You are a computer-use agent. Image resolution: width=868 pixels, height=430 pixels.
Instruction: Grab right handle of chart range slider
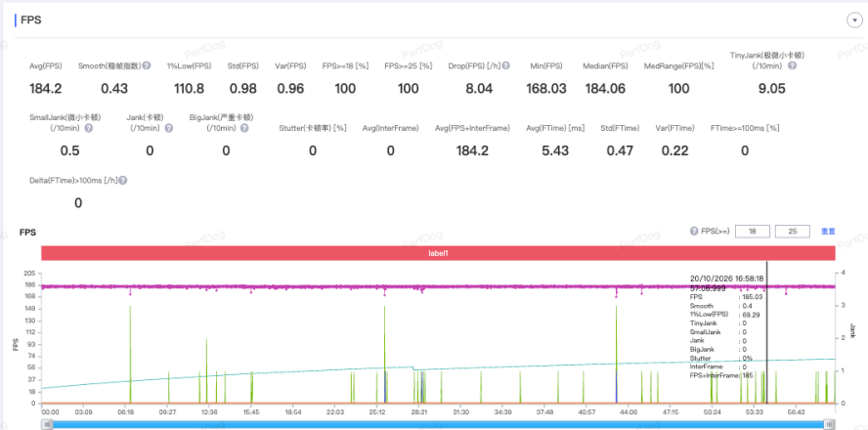point(829,424)
